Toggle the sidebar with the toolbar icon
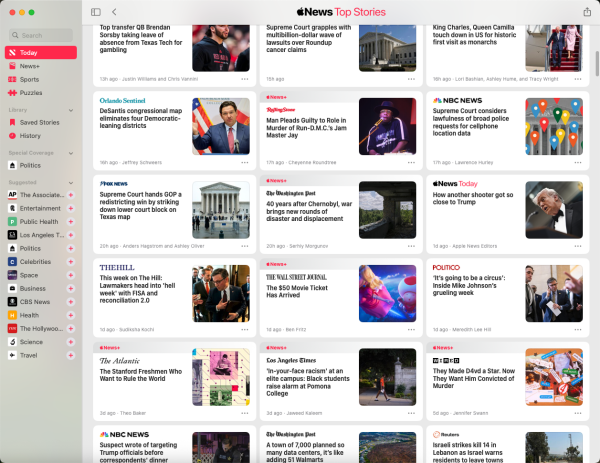600x463 pixels. pos(96,12)
